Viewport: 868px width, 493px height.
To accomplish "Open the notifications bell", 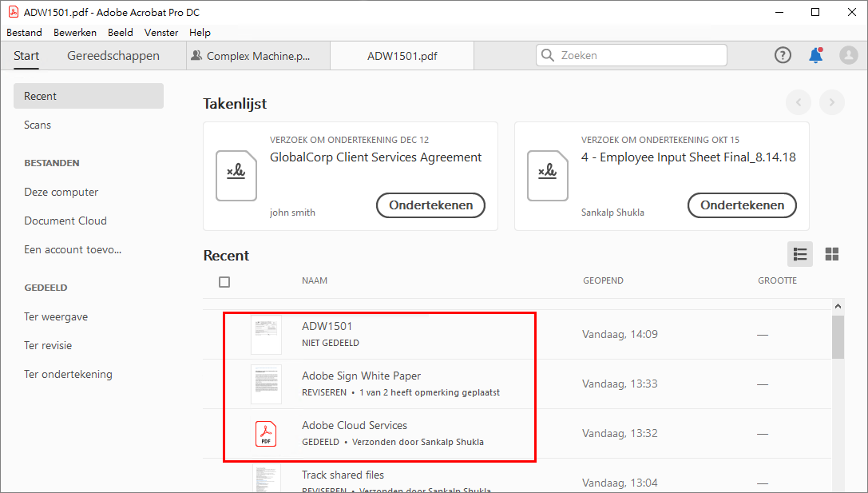I will [815, 55].
